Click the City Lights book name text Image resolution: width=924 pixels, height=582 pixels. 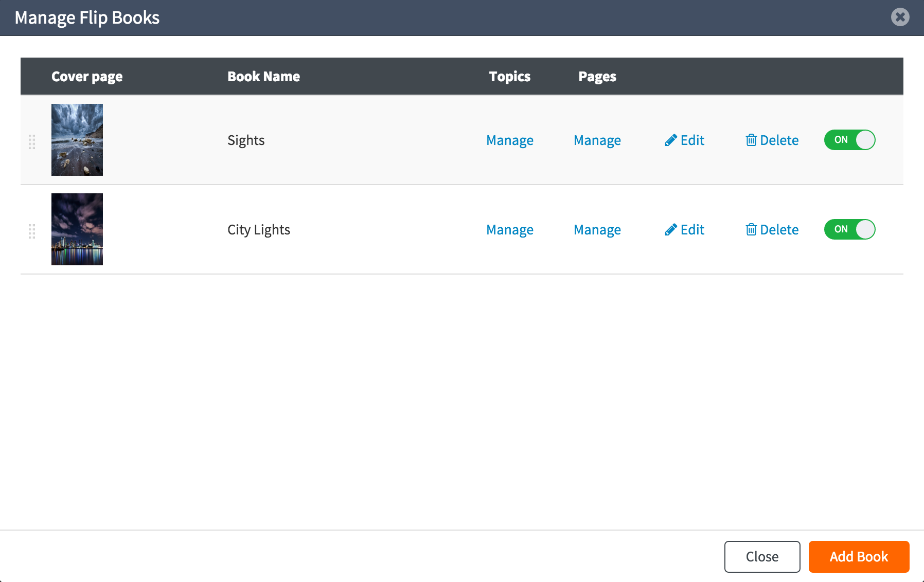(x=259, y=230)
